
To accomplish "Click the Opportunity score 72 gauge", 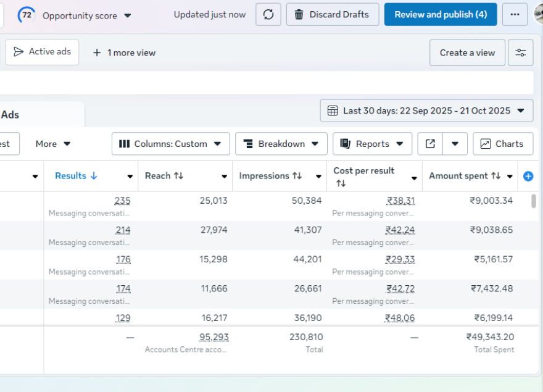I will [27, 15].
